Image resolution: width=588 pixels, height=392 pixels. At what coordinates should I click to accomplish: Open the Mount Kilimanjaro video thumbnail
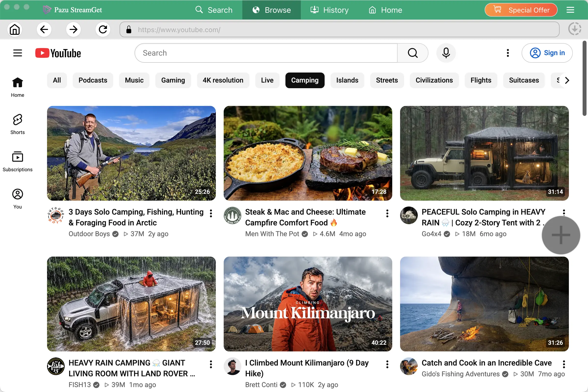[308, 304]
